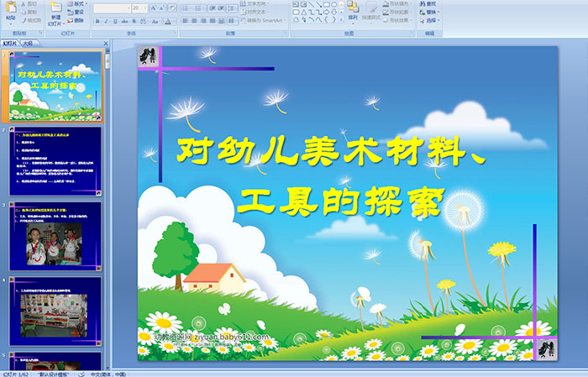Click the Reset slide button

pos(76,12)
